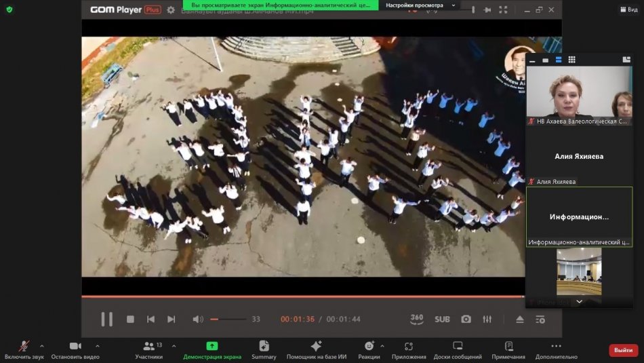Open the equalizer control panel
Viewport: 644px width, 363px height.
487,319
